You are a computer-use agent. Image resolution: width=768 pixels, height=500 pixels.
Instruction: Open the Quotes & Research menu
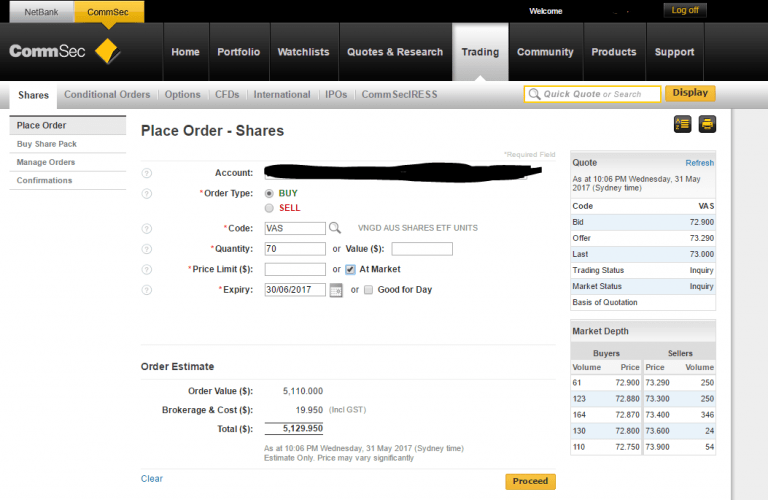(395, 52)
